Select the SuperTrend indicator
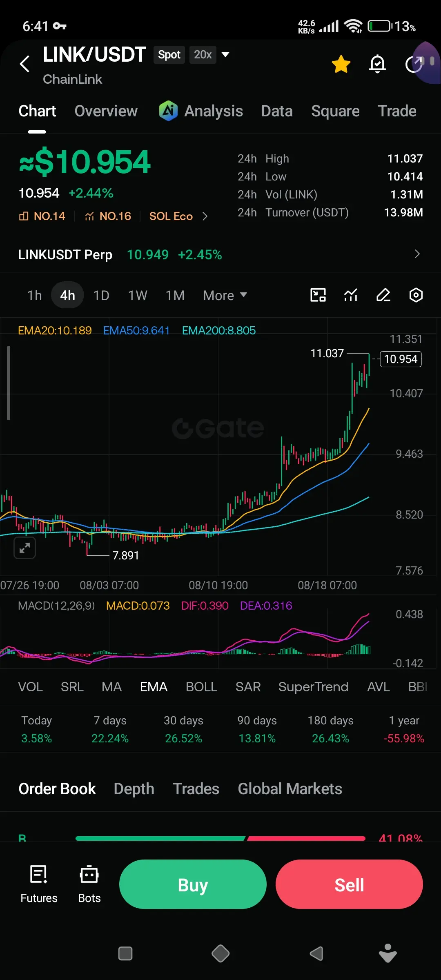Viewport: 441px width, 980px height. pyautogui.click(x=313, y=687)
